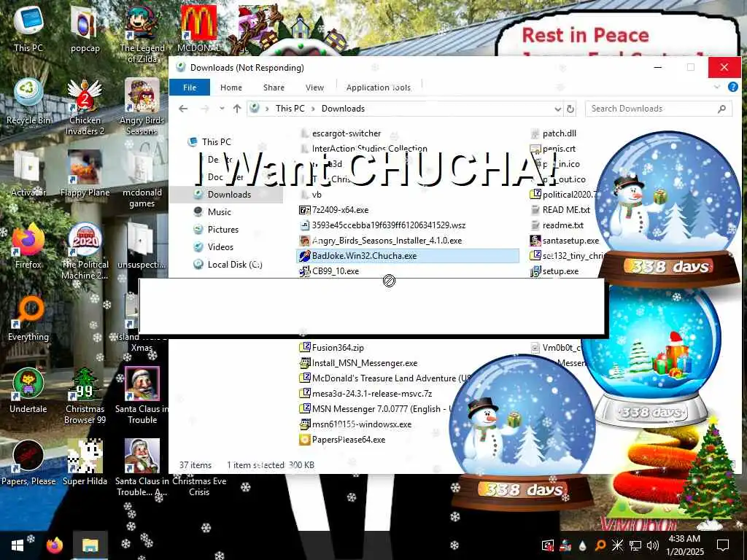Launch the Papers, Please desktop shortcut
This screenshot has width=747, height=560.
[x=28, y=463]
